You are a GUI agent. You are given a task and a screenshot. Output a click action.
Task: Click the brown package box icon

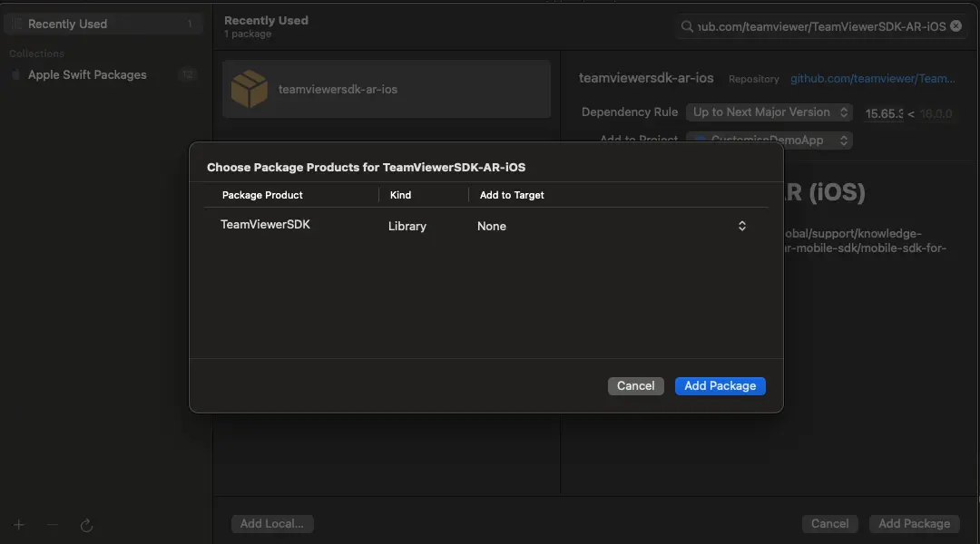point(250,89)
